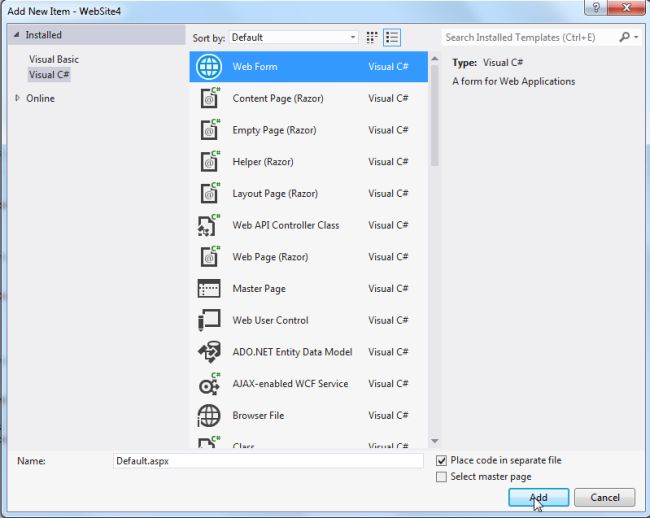Select the Empty Page (Razor) row text
The height and width of the screenshot is (518, 650).
tap(274, 130)
